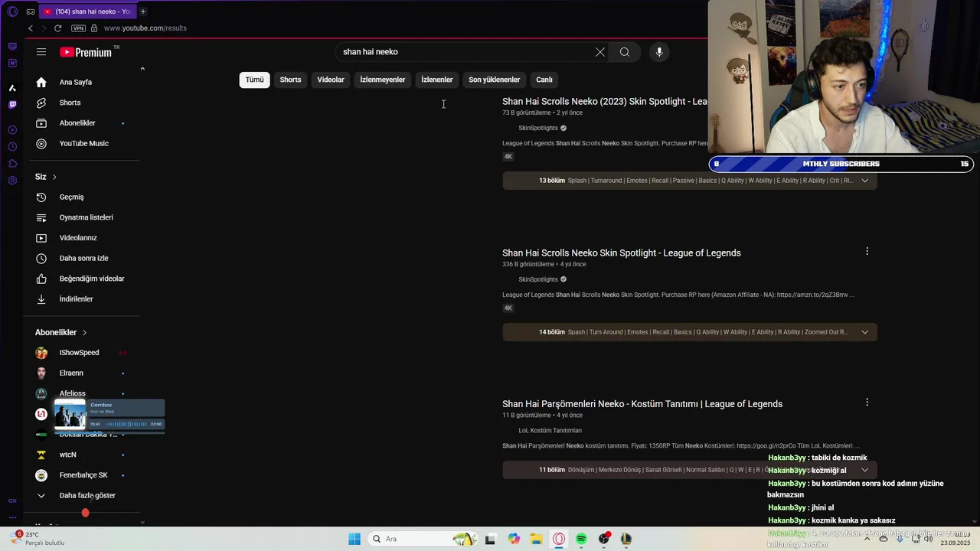The width and height of the screenshot is (980, 551).
Task: Seek in the Cambaz track waveform bar
Action: (126, 424)
